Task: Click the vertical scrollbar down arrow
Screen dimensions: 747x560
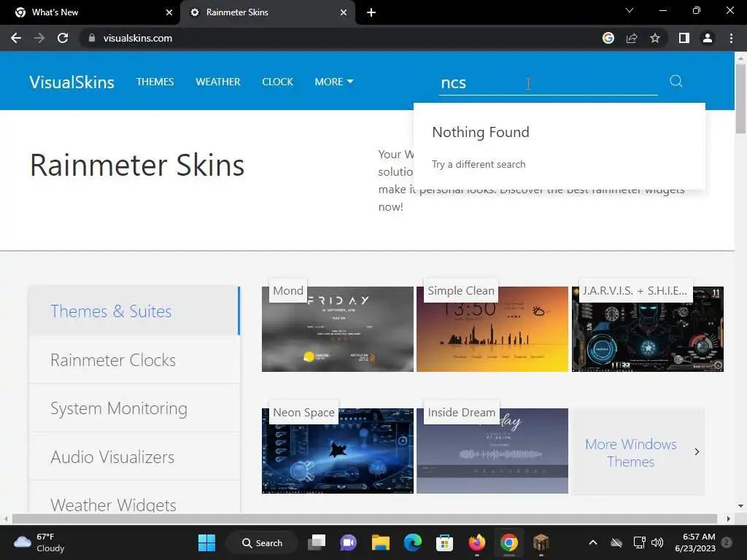Action: (x=740, y=506)
